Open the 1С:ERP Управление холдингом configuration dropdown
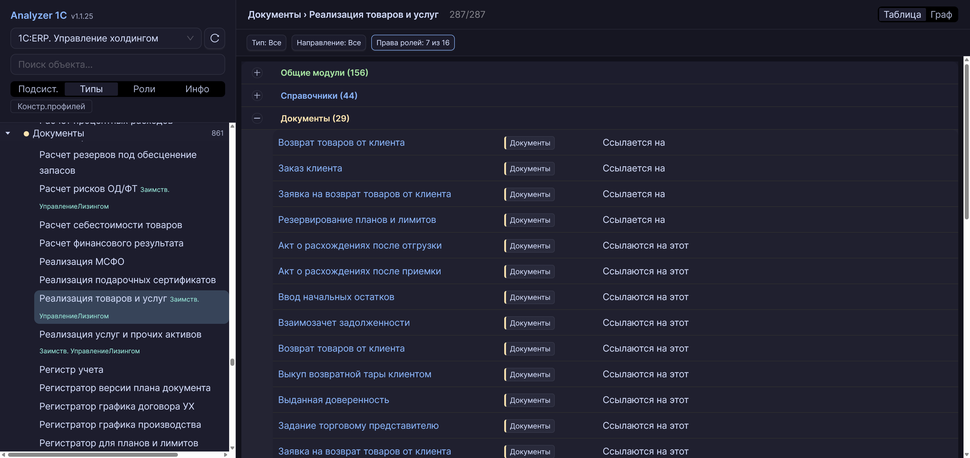970x458 pixels. 104,39
